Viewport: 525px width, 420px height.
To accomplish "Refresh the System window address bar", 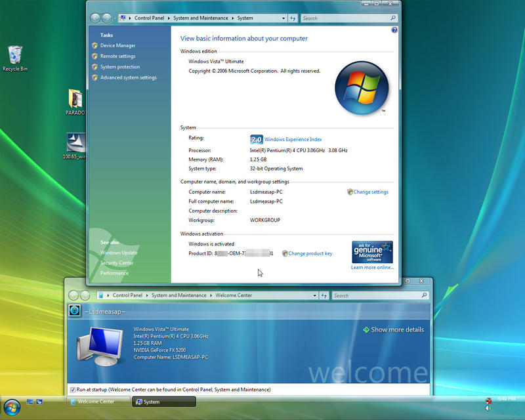I will [x=293, y=18].
